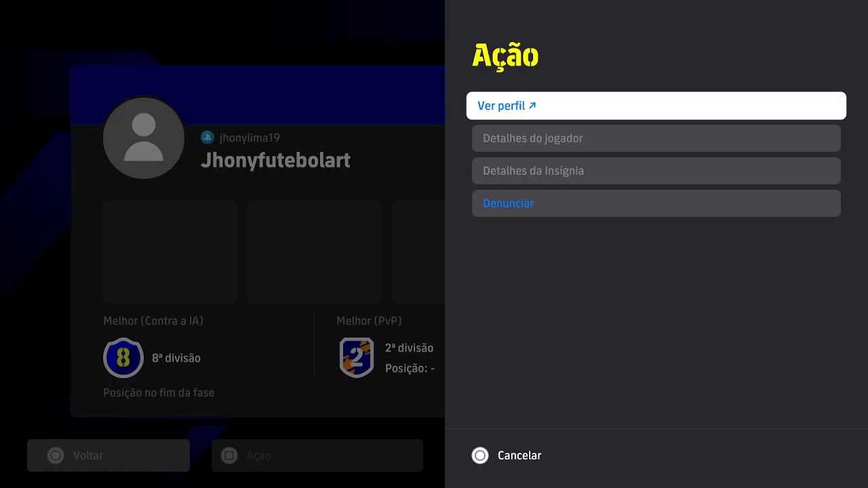This screenshot has width=868, height=488.
Task: Click the external link arrow in Ver perfil
Action: [532, 106]
